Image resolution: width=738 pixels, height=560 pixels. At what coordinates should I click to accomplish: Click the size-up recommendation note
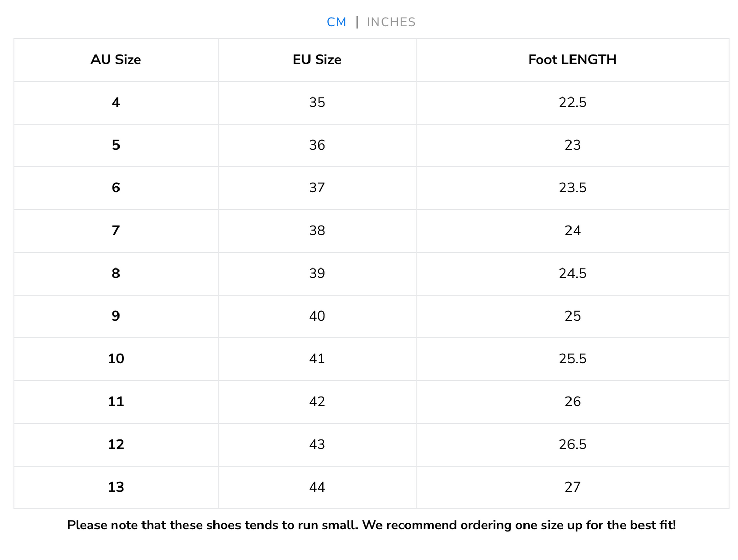point(371,525)
